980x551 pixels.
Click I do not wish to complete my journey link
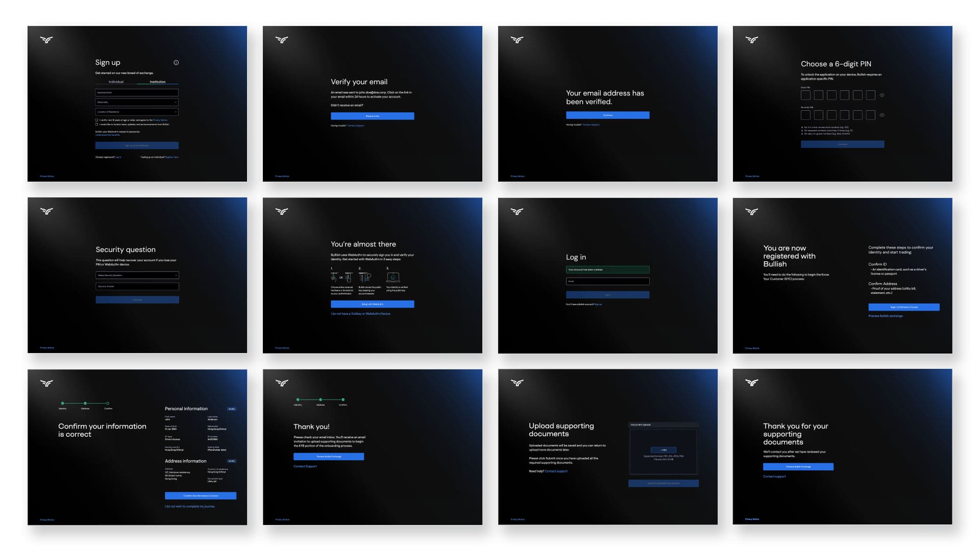pyautogui.click(x=190, y=507)
